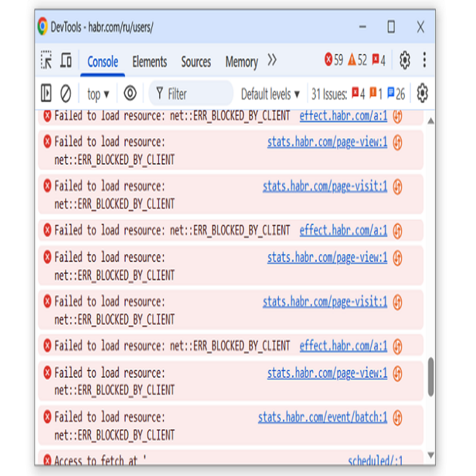Click the orange request icon beside event/batch:1

tap(397, 417)
